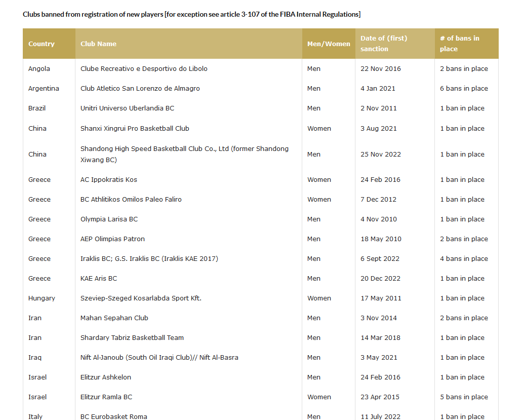
Task: Select Clube Recreativo e Desportivo do Libolo
Action: click(144, 69)
